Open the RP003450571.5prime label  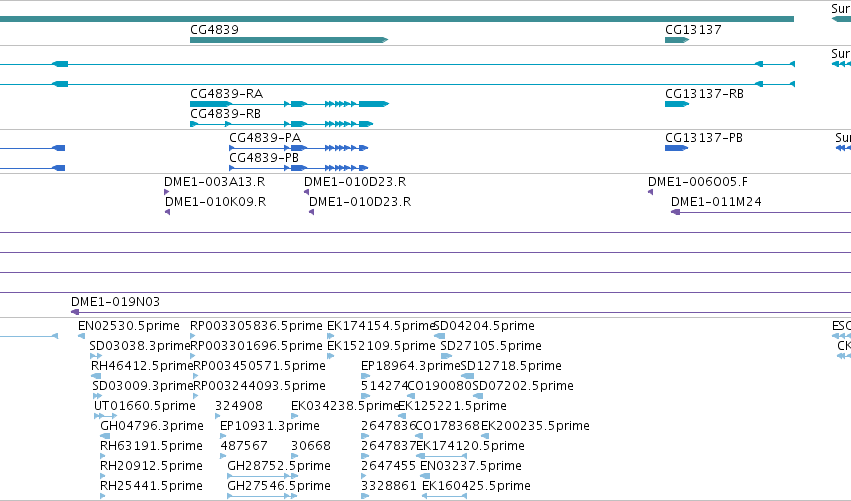pyautogui.click(x=259, y=366)
